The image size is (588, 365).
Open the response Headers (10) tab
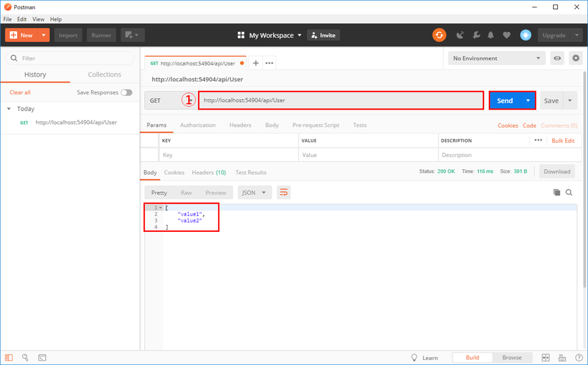tap(209, 172)
